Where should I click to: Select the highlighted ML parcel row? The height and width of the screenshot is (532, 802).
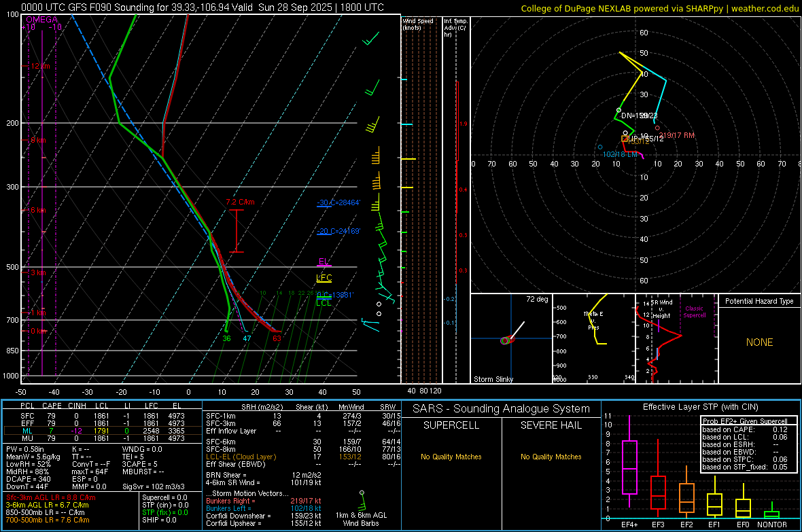tap(103, 431)
